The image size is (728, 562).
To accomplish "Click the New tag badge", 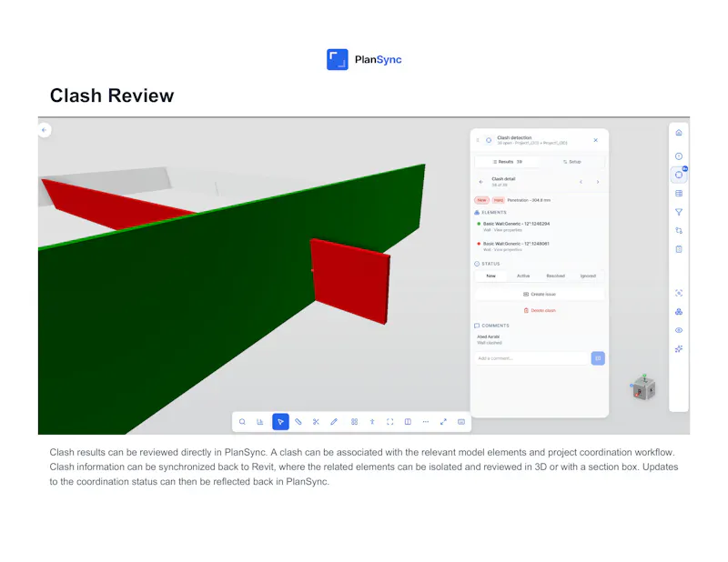I will coord(482,200).
